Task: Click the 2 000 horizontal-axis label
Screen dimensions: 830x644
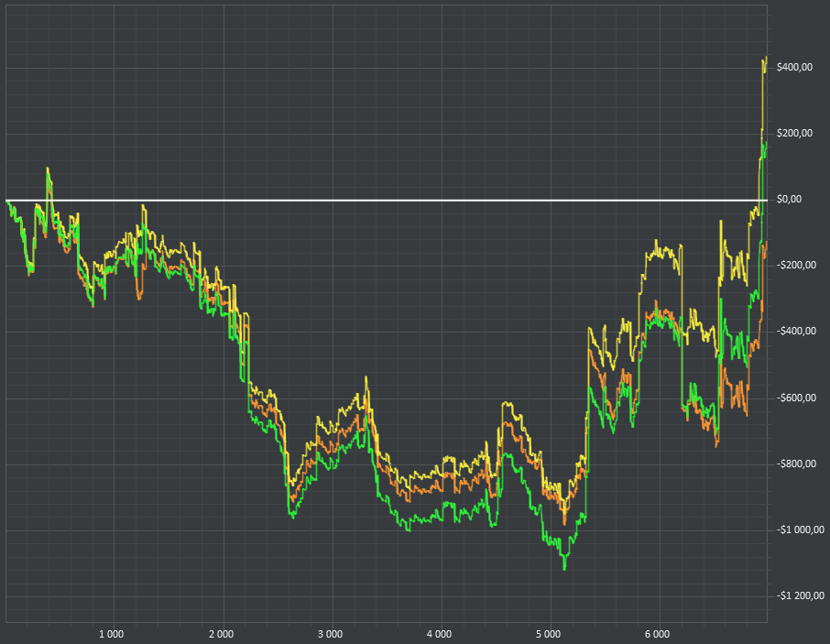Action: point(222,634)
